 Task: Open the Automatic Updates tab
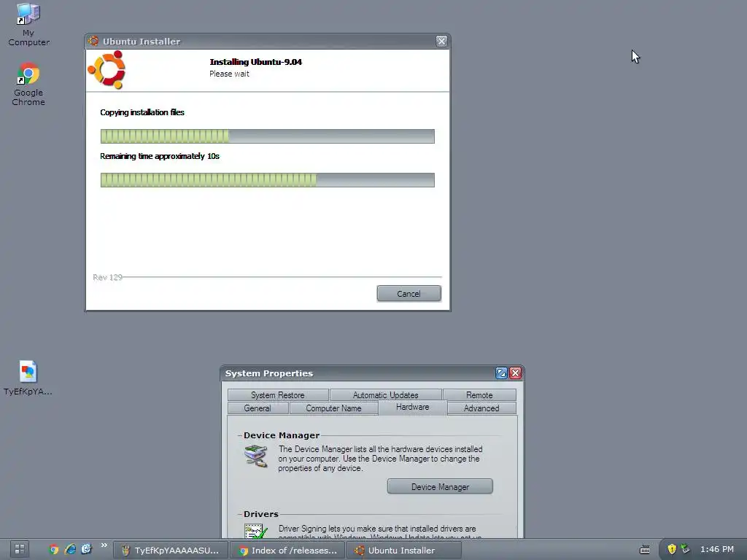(x=385, y=394)
